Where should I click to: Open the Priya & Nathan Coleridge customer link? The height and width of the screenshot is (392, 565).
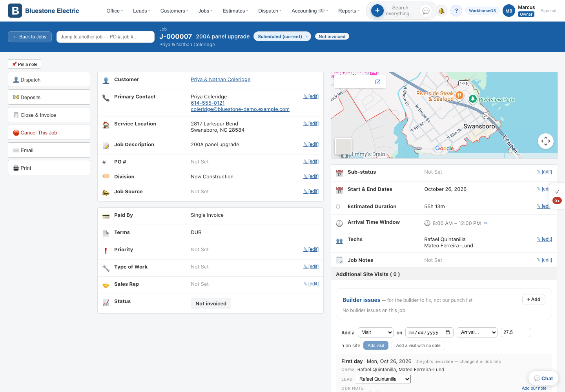[x=221, y=80]
